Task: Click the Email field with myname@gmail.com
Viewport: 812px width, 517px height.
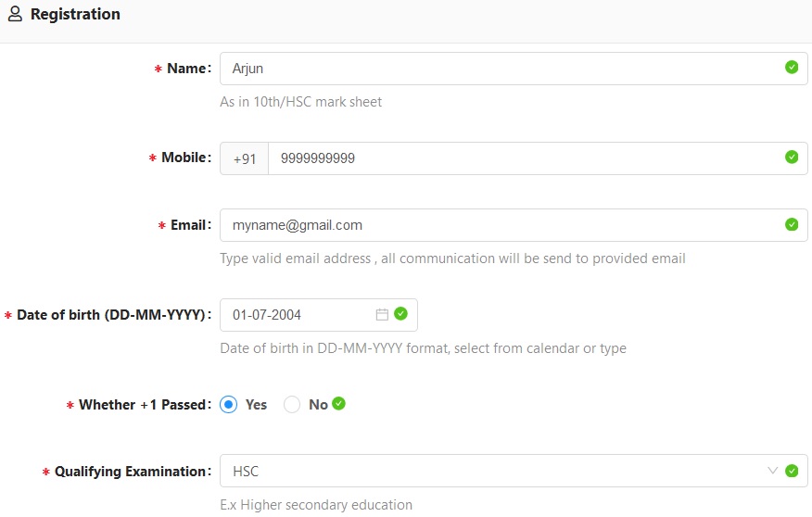Action: click(x=514, y=225)
